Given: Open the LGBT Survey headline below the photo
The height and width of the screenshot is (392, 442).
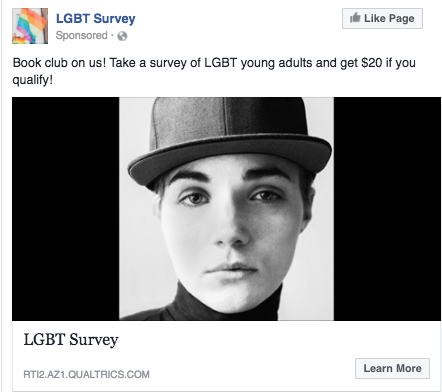Looking at the screenshot, I should [x=71, y=340].
